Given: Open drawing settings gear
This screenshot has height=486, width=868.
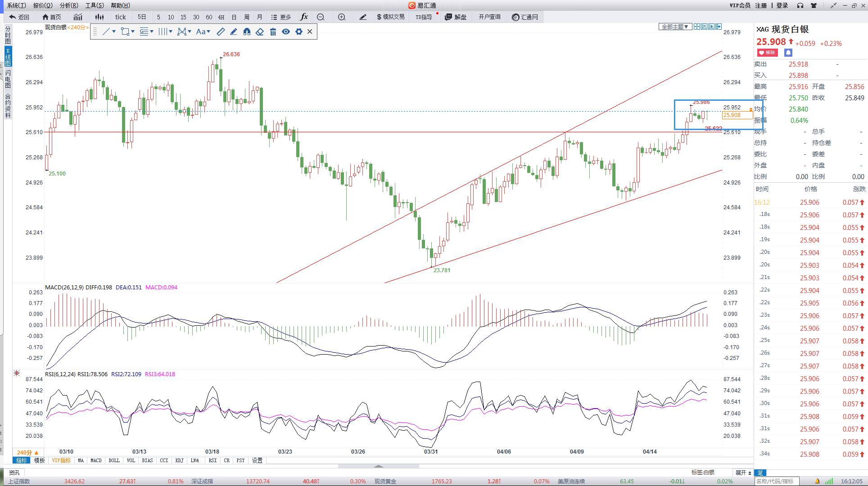Looking at the screenshot, I should (x=298, y=31).
